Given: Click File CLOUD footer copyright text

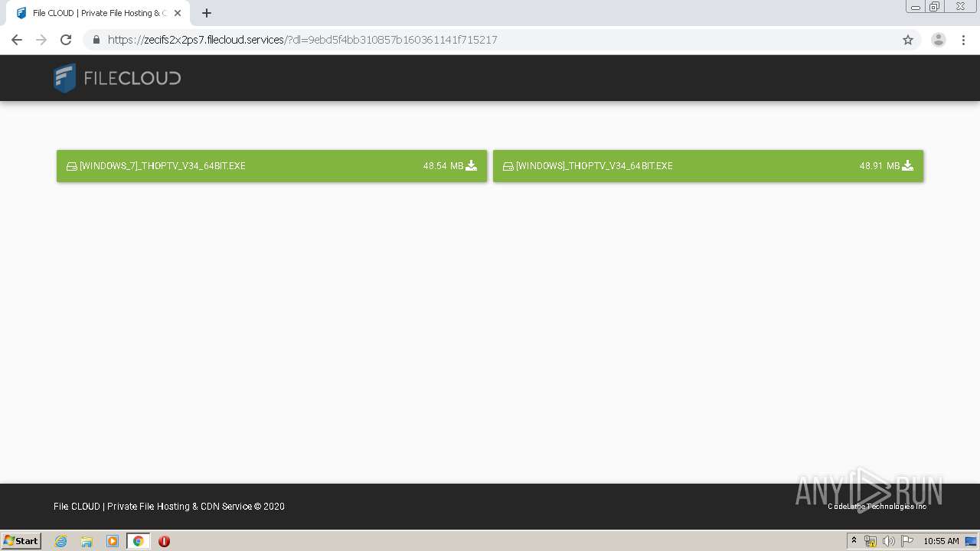Looking at the screenshot, I should [169, 507].
